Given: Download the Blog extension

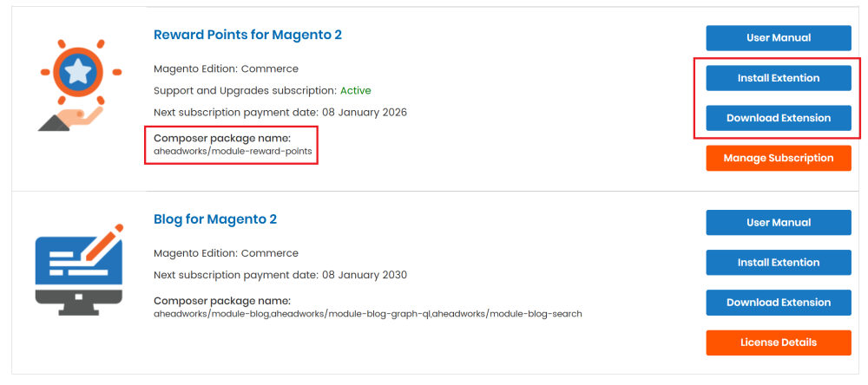Looking at the screenshot, I should [779, 303].
